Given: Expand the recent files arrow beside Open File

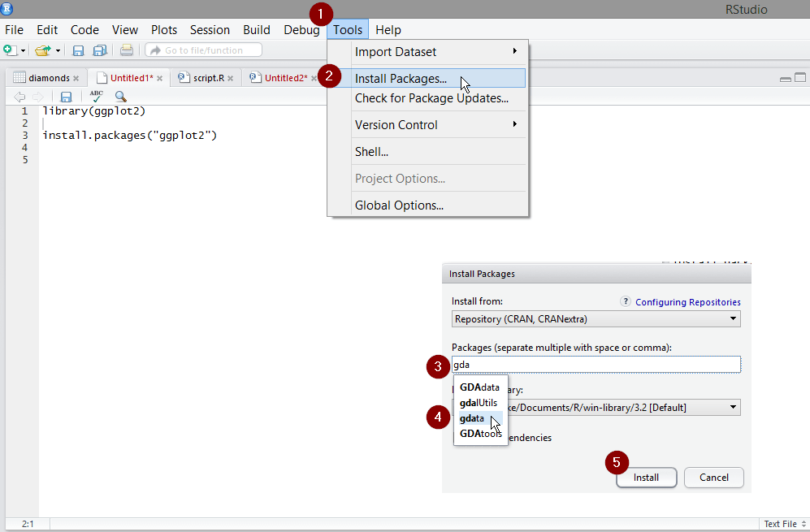Looking at the screenshot, I should (x=58, y=50).
